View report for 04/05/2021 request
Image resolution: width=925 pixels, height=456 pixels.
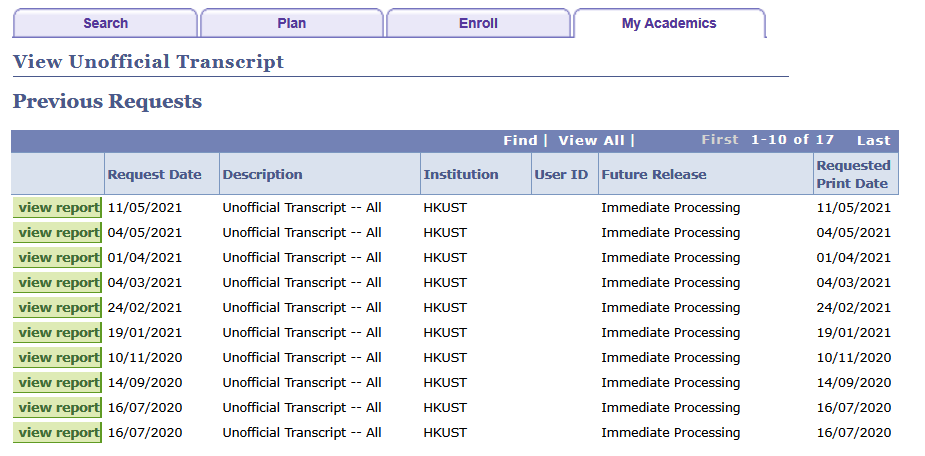coord(57,232)
